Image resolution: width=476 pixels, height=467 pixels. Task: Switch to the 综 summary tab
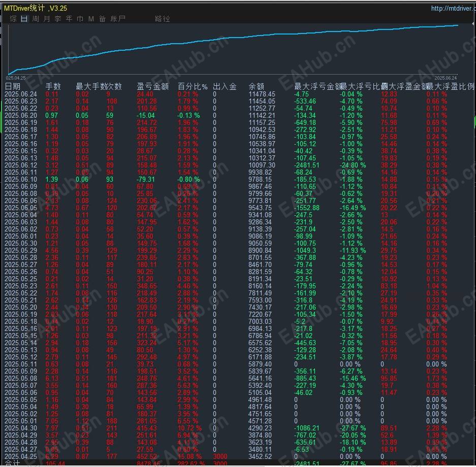(13, 19)
